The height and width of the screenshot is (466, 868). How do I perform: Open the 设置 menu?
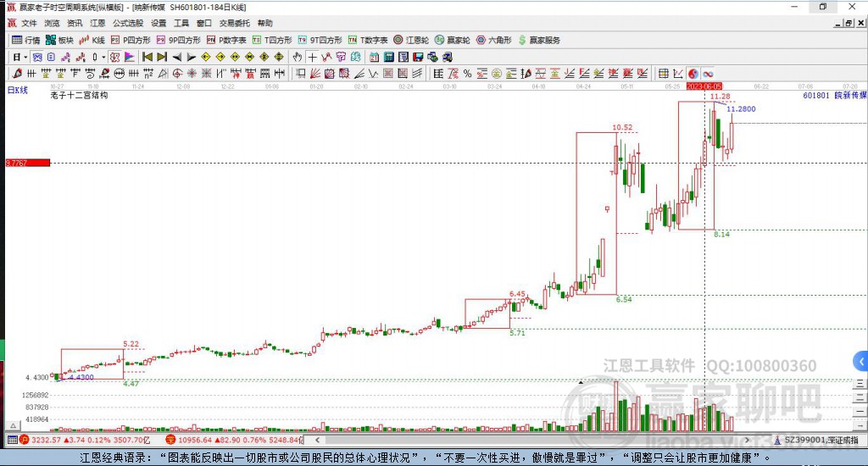pos(159,23)
